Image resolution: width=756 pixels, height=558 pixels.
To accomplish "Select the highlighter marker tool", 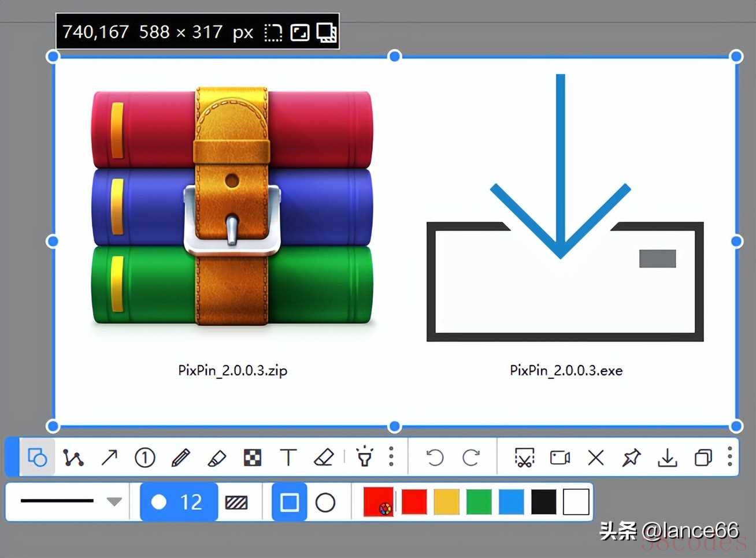I will (216, 457).
